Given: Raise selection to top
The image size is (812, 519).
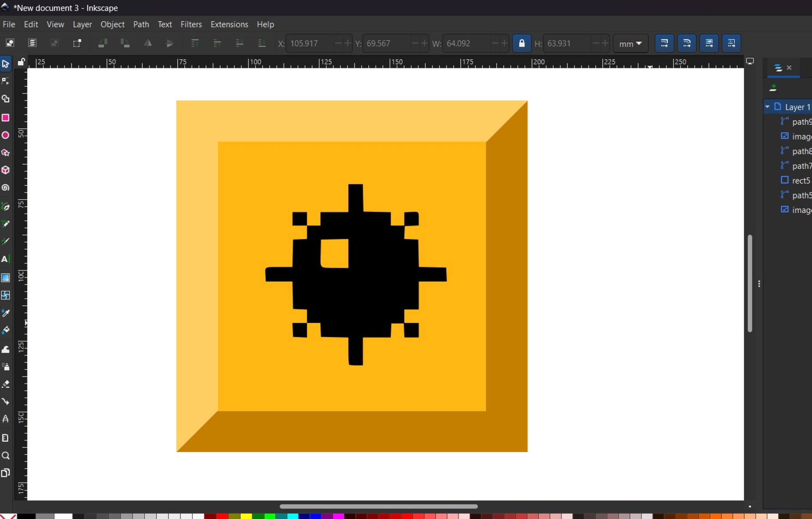Looking at the screenshot, I should (x=195, y=43).
